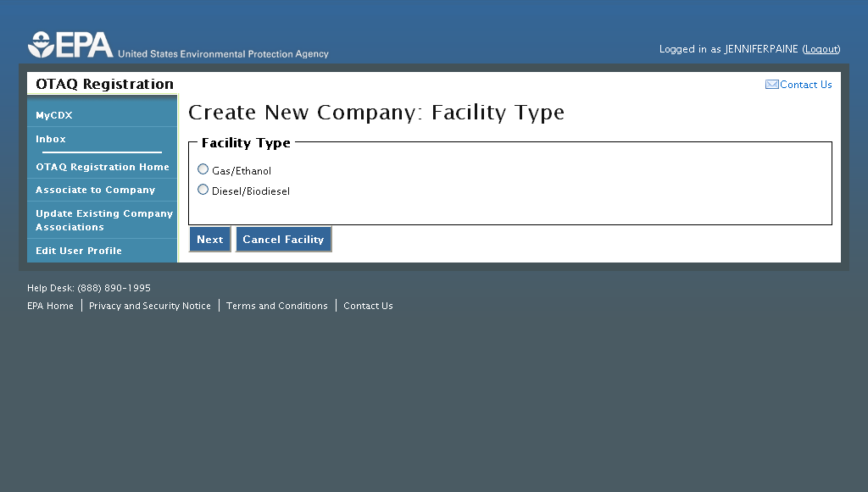
Task: Open Update Existing Company Associations
Action: tap(103, 220)
